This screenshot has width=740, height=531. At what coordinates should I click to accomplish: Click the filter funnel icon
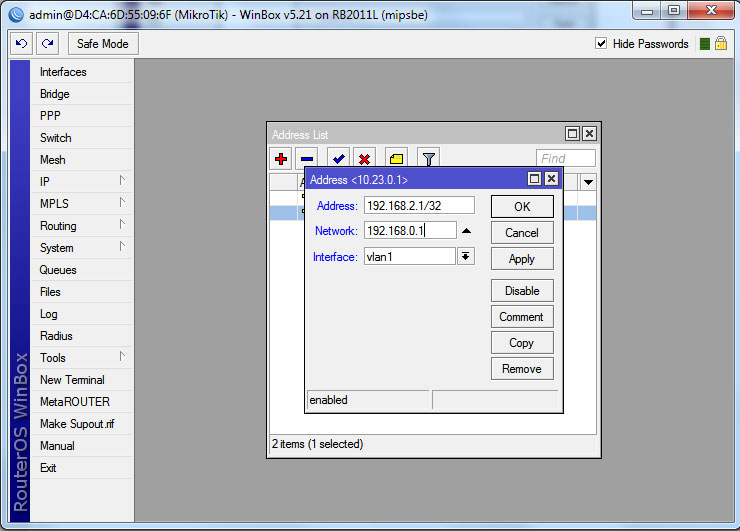coord(428,159)
